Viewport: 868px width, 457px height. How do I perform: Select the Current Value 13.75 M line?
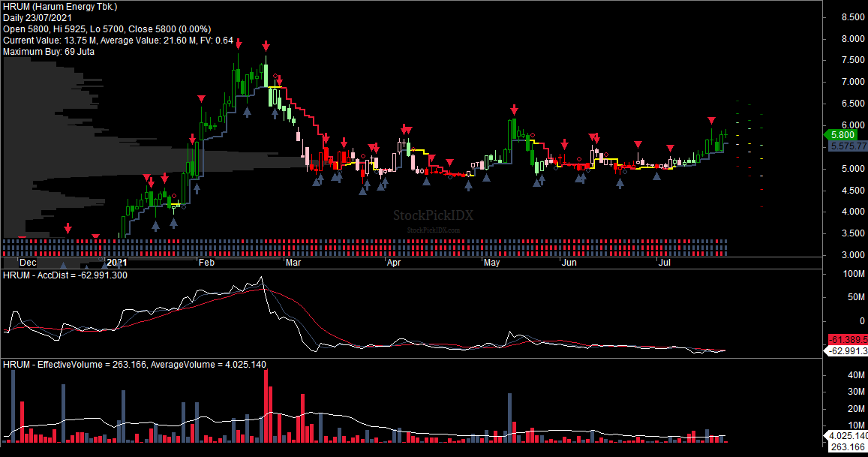[x=118, y=41]
